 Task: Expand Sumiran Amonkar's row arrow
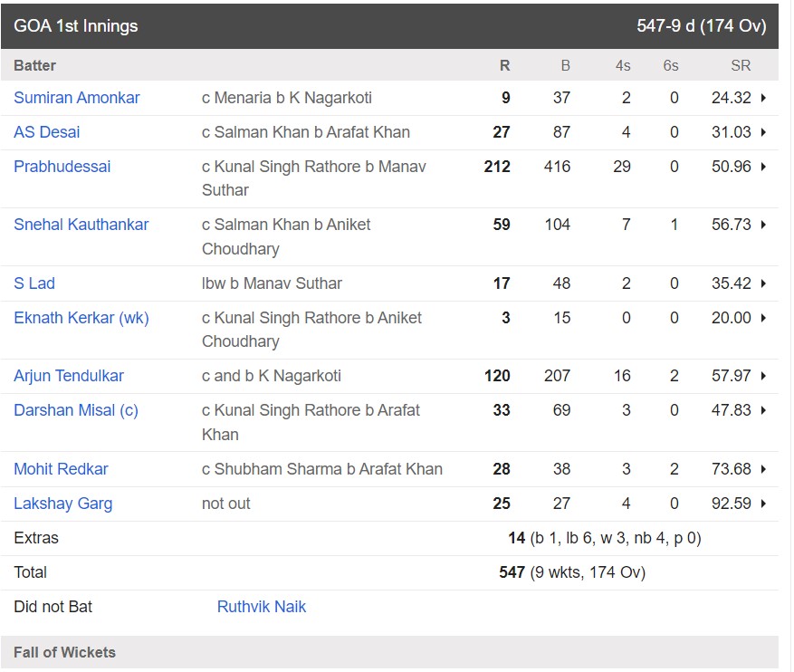click(763, 98)
